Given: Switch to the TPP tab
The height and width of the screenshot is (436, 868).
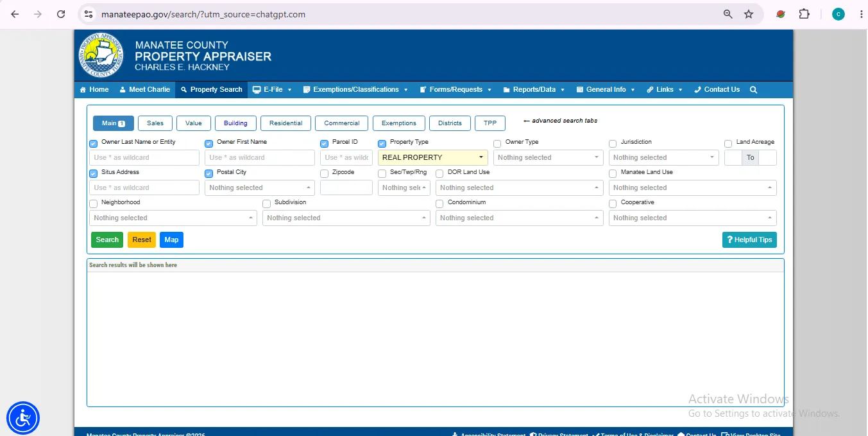Looking at the screenshot, I should pyautogui.click(x=490, y=123).
